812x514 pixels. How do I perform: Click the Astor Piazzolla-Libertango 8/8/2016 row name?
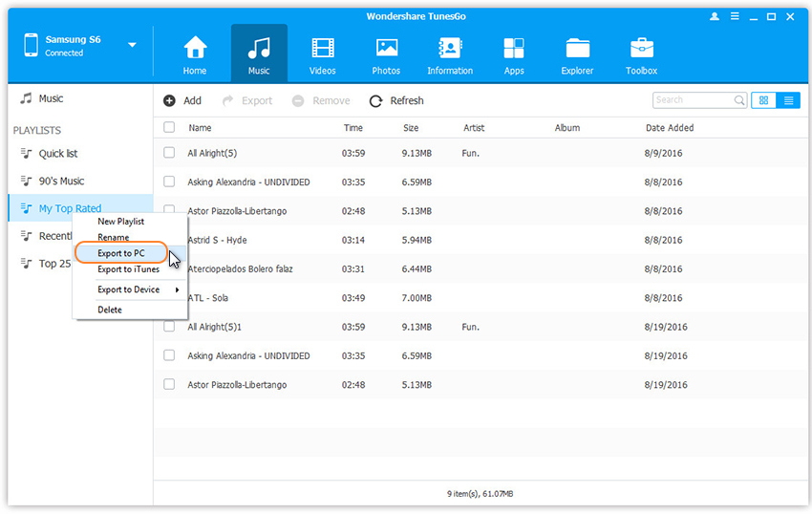point(237,211)
